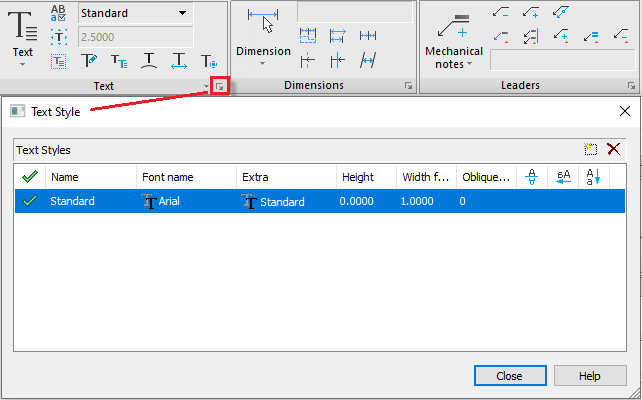This screenshot has height=400, width=642.
Task: Select the T with pencil edit-text icon
Action: point(89,61)
